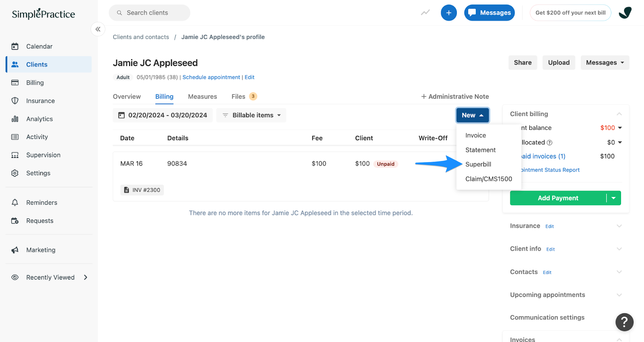Select Superbill from the New menu
The image size is (644, 342).
[478, 164]
